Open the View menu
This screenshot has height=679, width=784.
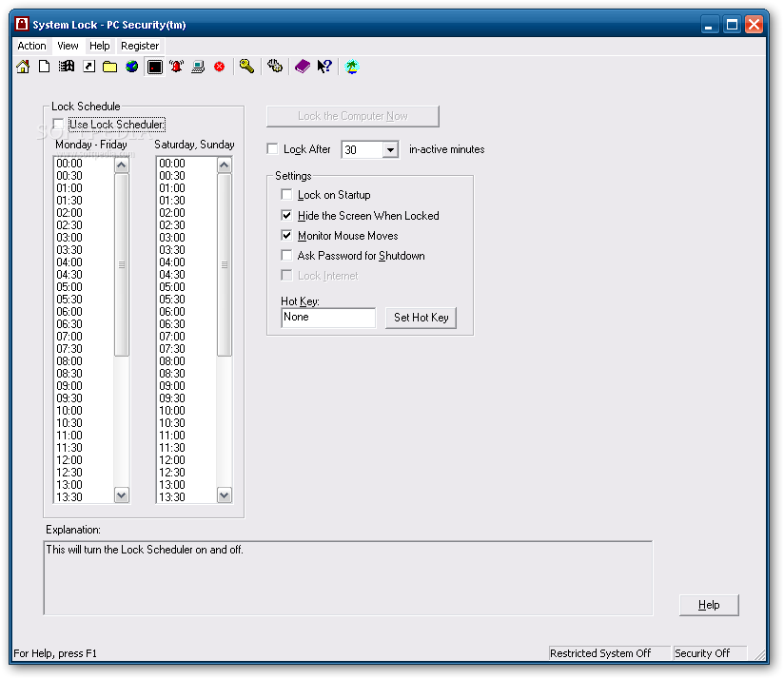pyautogui.click(x=68, y=46)
